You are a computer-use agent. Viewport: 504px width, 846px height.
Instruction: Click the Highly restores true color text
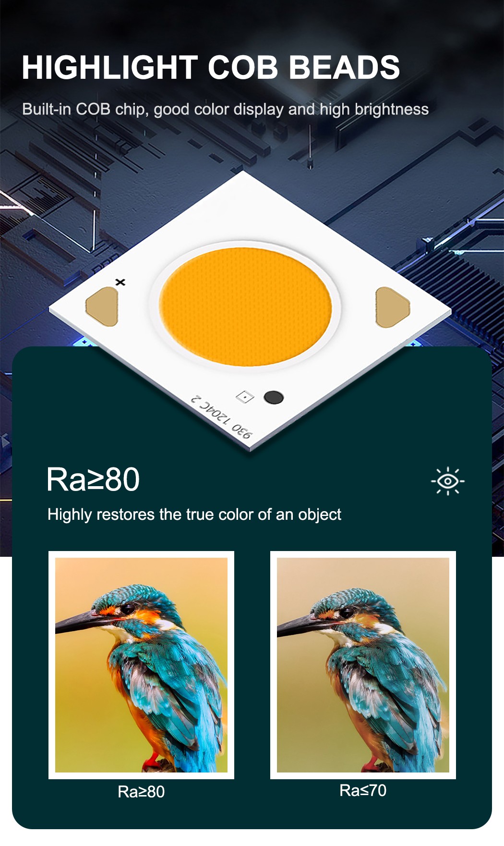pyautogui.click(x=194, y=515)
